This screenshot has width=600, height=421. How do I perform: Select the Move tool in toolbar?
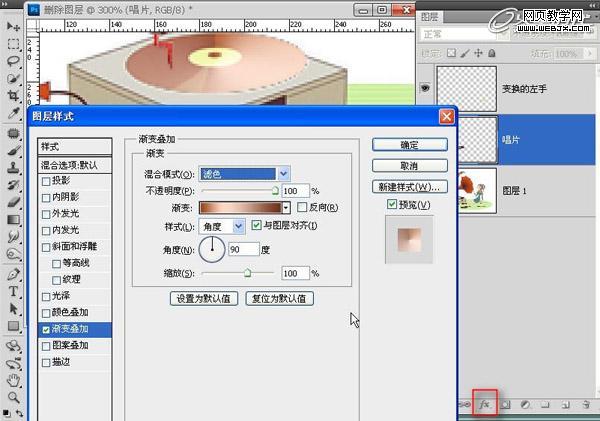coord(13,27)
